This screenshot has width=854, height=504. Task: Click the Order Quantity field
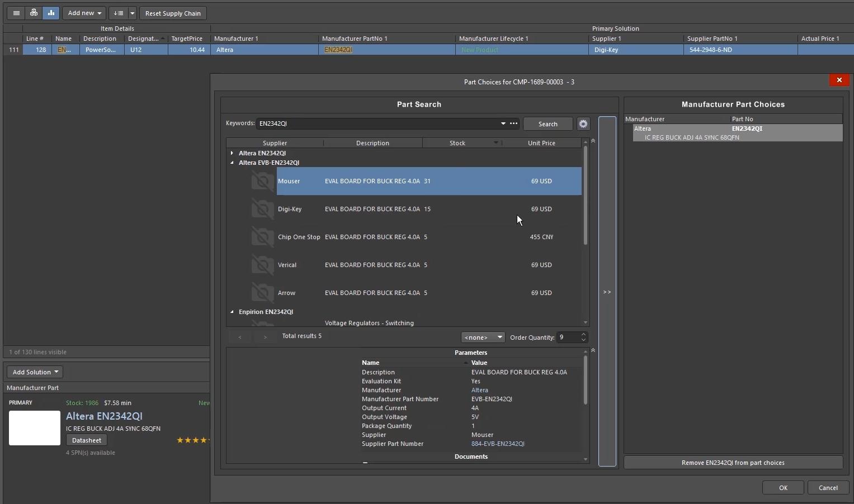[x=568, y=337]
